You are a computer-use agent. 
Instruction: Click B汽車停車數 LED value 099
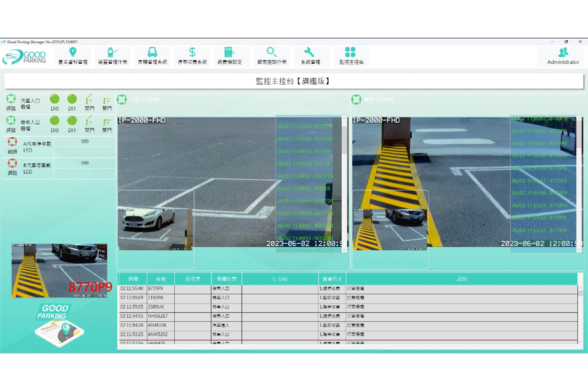click(85, 163)
